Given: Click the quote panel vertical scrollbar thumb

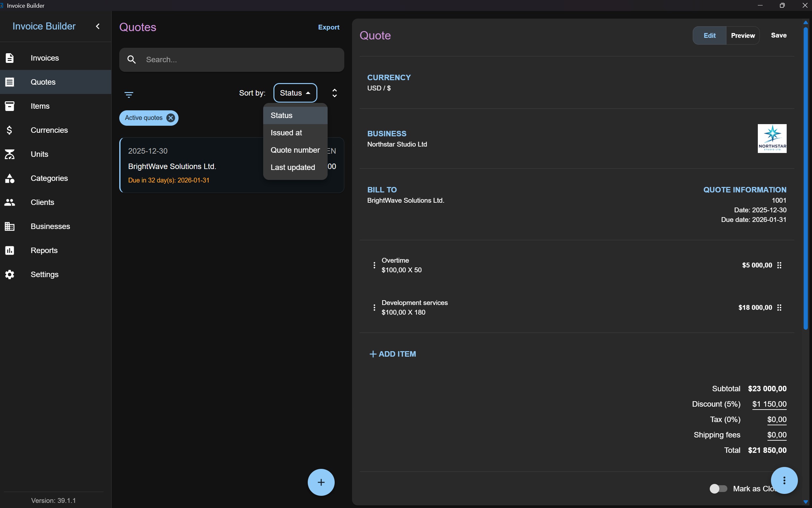Looking at the screenshot, I should (x=806, y=178).
